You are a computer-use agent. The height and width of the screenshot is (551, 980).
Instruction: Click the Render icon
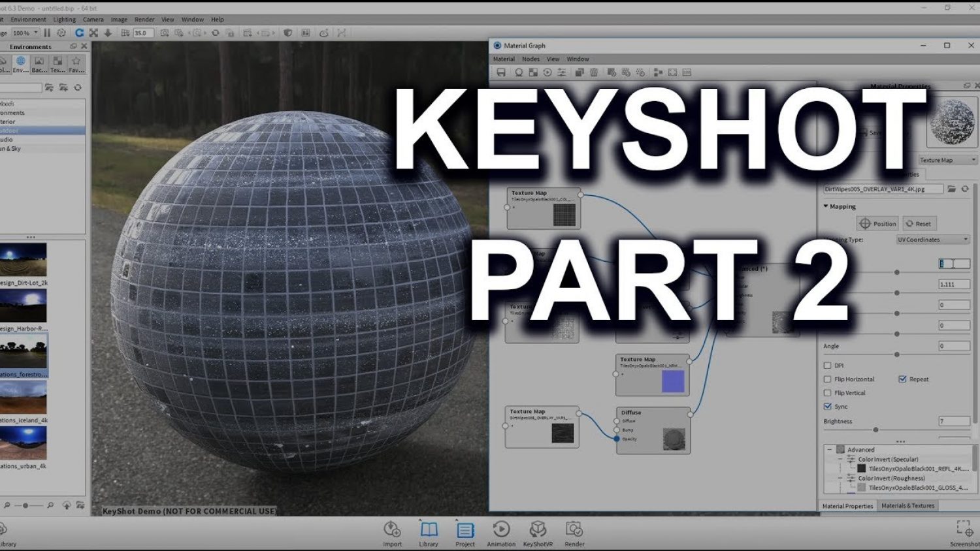pyautogui.click(x=574, y=529)
